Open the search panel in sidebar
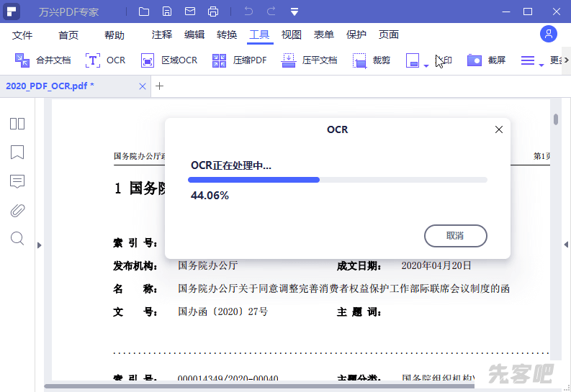Viewport: 571px width, 392px height. click(x=17, y=239)
